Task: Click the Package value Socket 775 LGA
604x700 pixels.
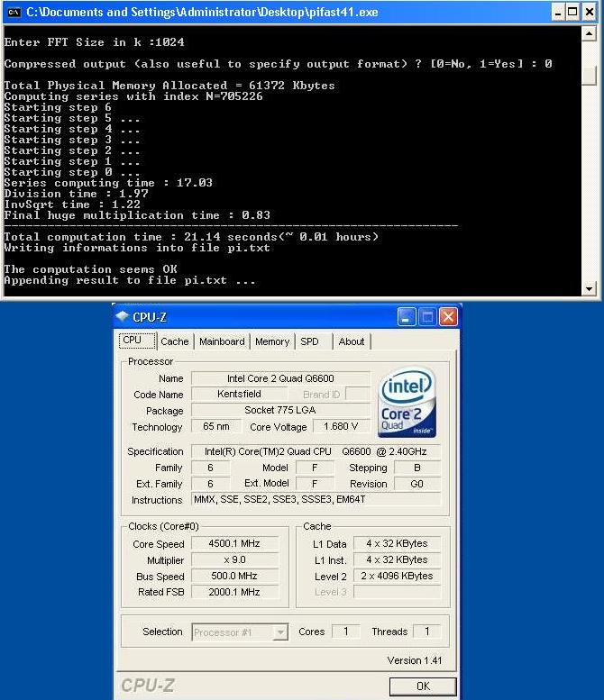Action: (x=280, y=410)
